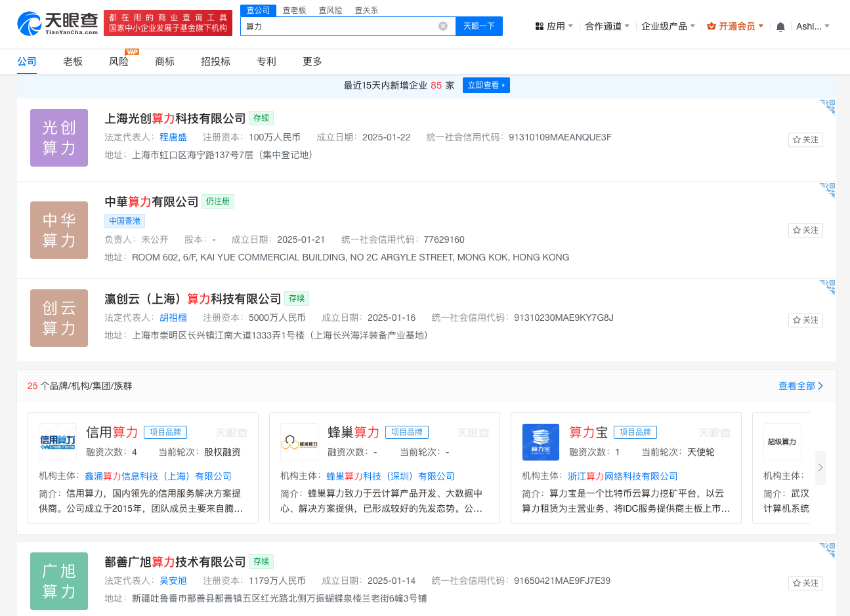Click the 项目品牌 tag on 信用算力

pyautogui.click(x=165, y=432)
